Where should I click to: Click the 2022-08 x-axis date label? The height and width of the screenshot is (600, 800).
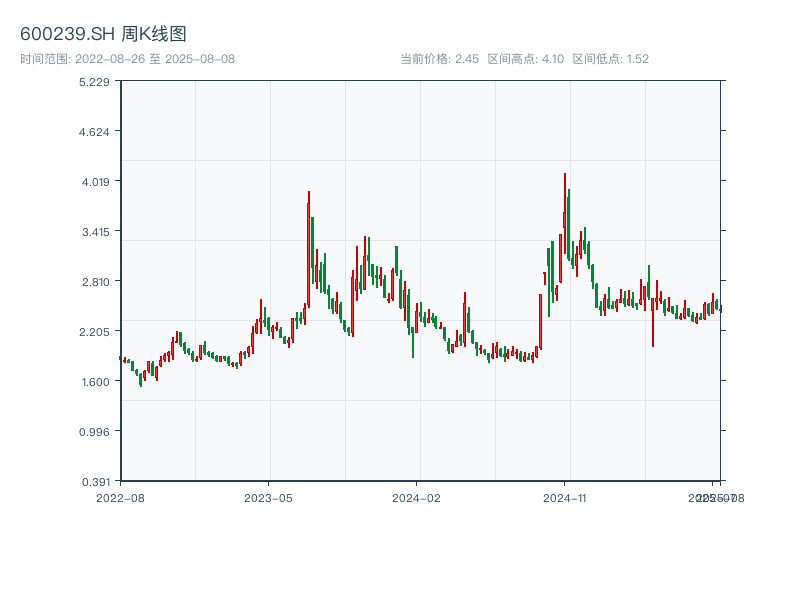coord(120,497)
